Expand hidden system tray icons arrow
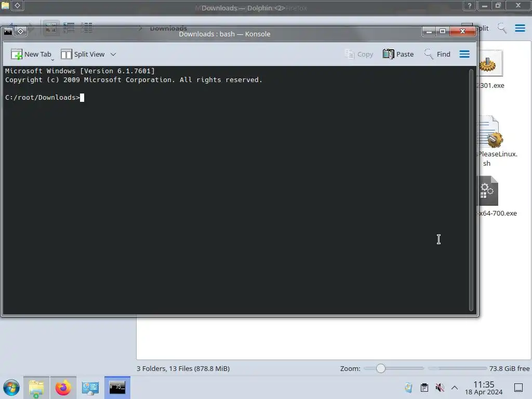This screenshot has width=532, height=399. click(x=455, y=388)
